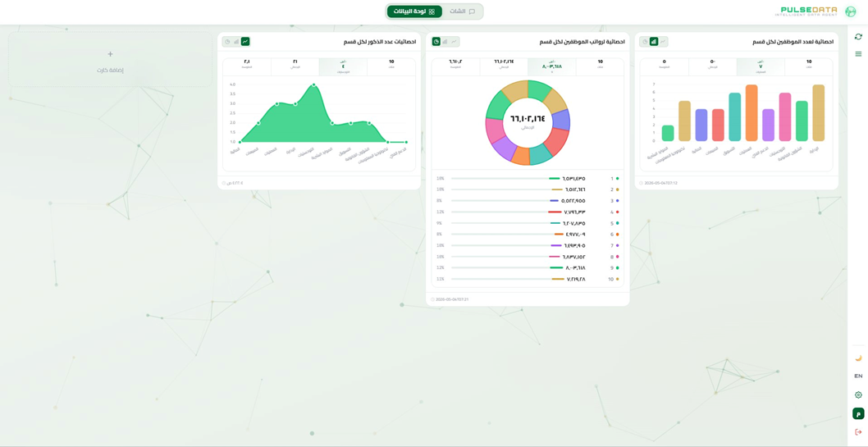Select bar chart on the males count card

click(x=236, y=42)
